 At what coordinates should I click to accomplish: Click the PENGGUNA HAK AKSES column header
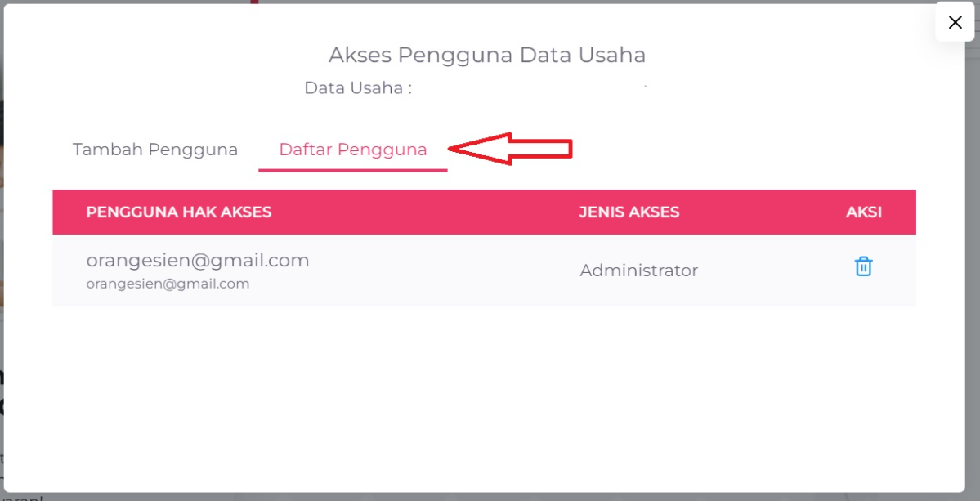tap(179, 212)
